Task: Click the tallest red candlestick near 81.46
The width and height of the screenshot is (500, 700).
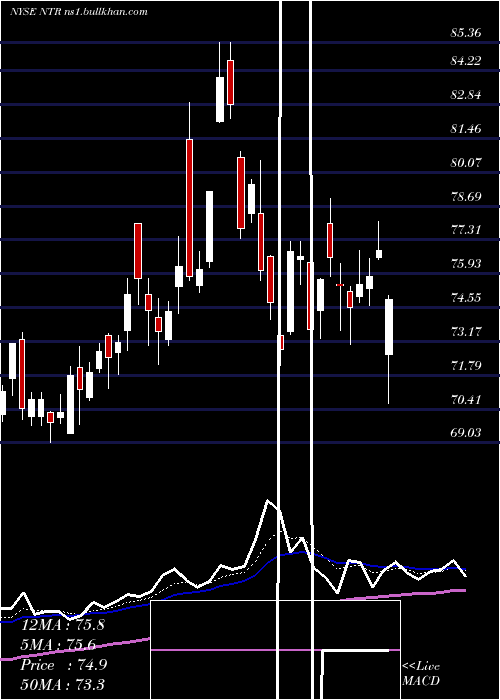Action: 190,208
